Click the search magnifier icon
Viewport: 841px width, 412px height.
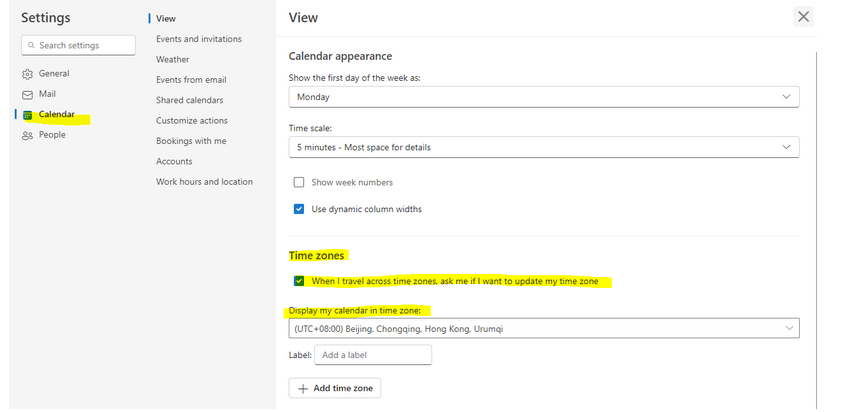click(x=33, y=45)
